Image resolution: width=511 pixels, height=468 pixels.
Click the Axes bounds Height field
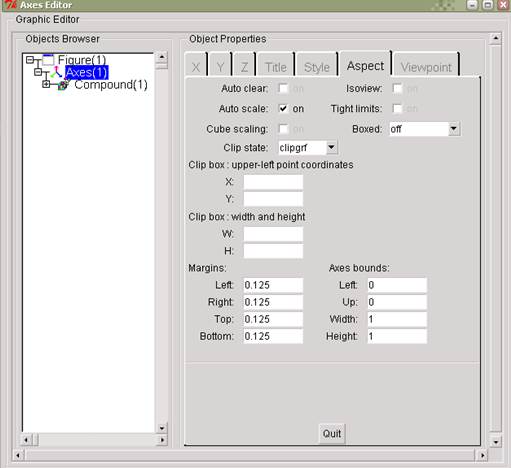[x=397, y=336]
